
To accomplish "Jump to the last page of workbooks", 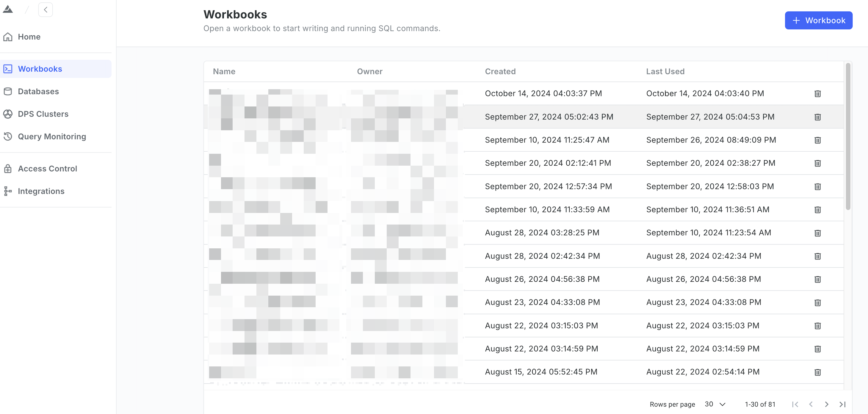I will (842, 404).
